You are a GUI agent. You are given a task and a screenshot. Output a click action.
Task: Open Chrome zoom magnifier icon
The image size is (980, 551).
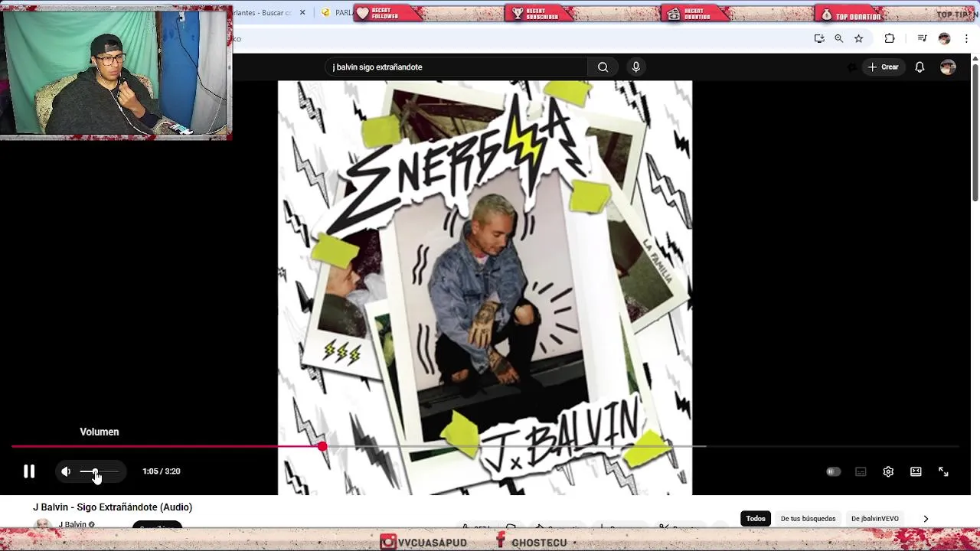point(838,38)
